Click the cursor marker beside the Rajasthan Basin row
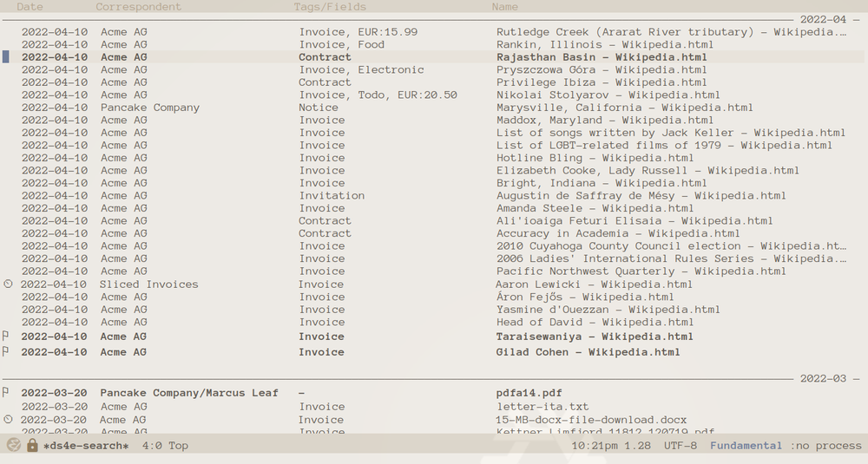The height and width of the screenshot is (464, 868). tap(6, 57)
